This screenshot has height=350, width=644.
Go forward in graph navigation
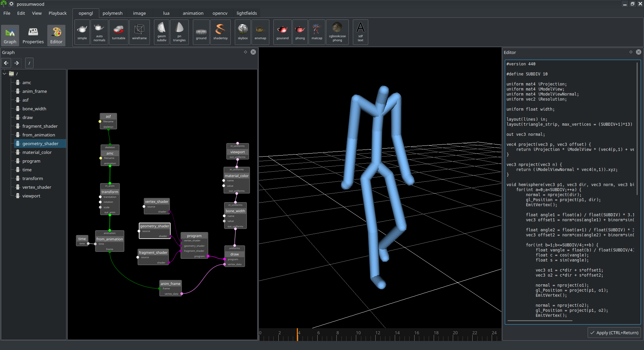[17, 63]
